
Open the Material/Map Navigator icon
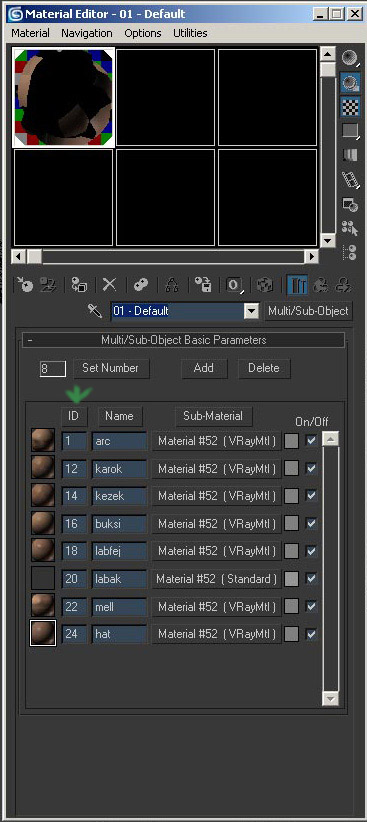pos(350,252)
